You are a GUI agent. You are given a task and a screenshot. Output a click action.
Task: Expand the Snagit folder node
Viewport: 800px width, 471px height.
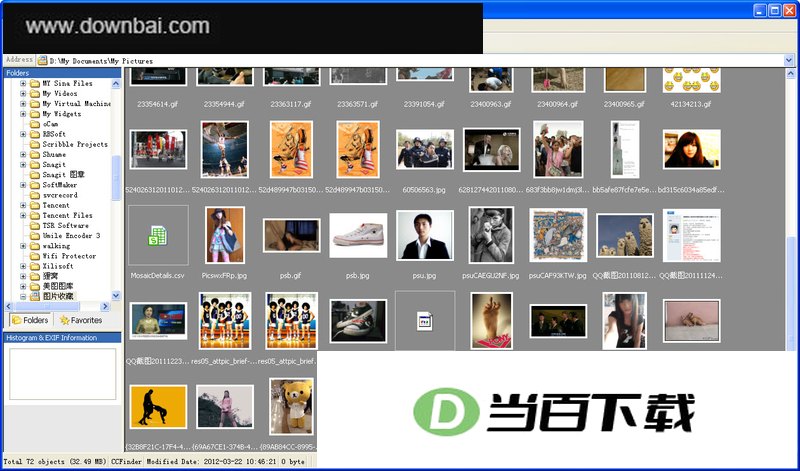pyautogui.click(x=23, y=164)
